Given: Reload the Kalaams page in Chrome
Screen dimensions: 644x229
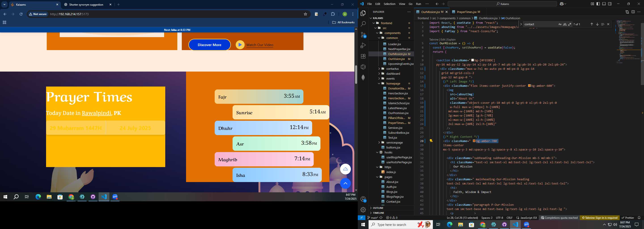Looking at the screenshot, I should click(21, 14).
